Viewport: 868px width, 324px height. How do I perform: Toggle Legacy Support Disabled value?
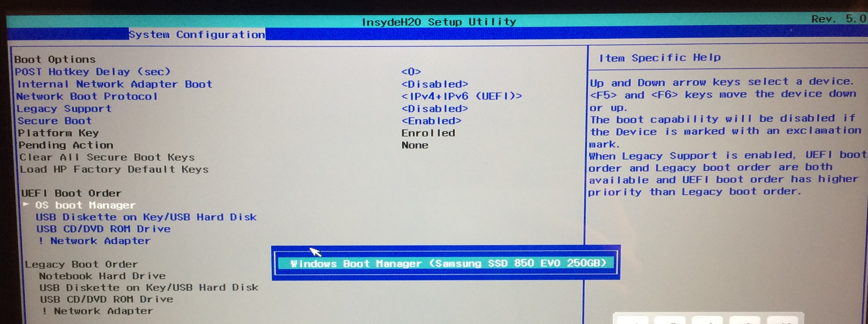(434, 108)
